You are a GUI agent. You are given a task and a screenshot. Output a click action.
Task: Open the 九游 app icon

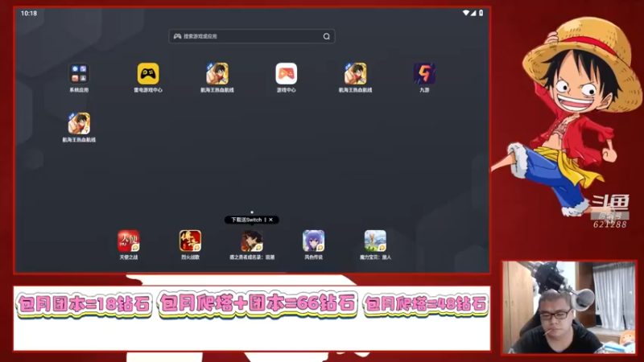click(424, 74)
